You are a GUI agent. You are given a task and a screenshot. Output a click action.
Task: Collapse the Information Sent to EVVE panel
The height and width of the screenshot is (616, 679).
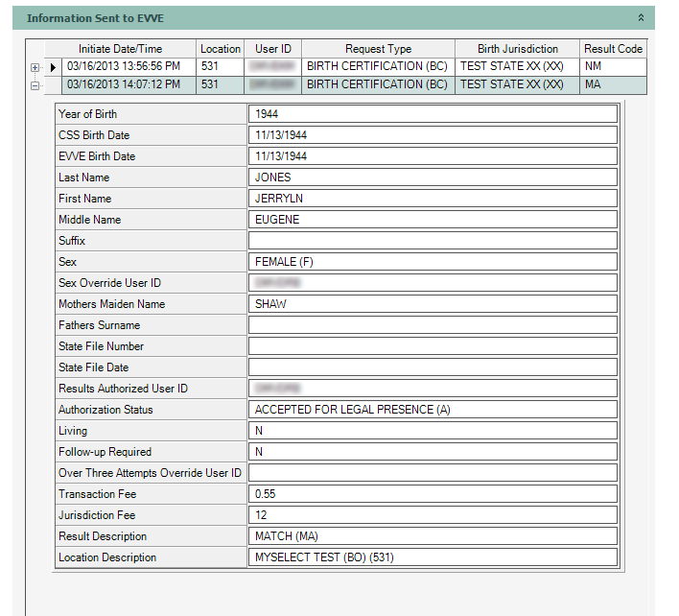640,17
